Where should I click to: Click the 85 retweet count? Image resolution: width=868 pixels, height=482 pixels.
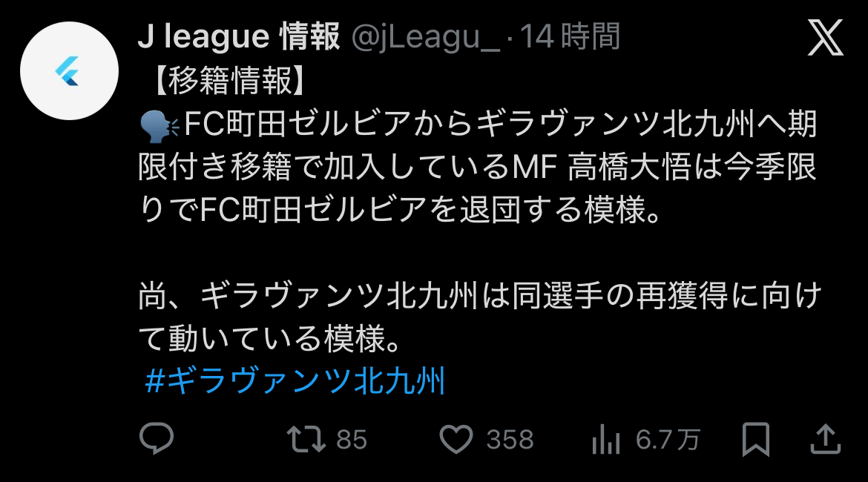[352, 440]
